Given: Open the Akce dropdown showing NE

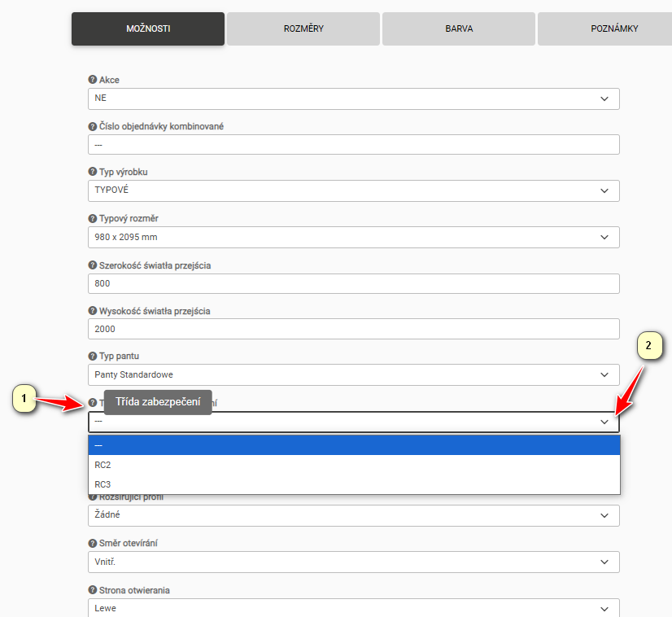Looking at the screenshot, I should pyautogui.click(x=353, y=98).
